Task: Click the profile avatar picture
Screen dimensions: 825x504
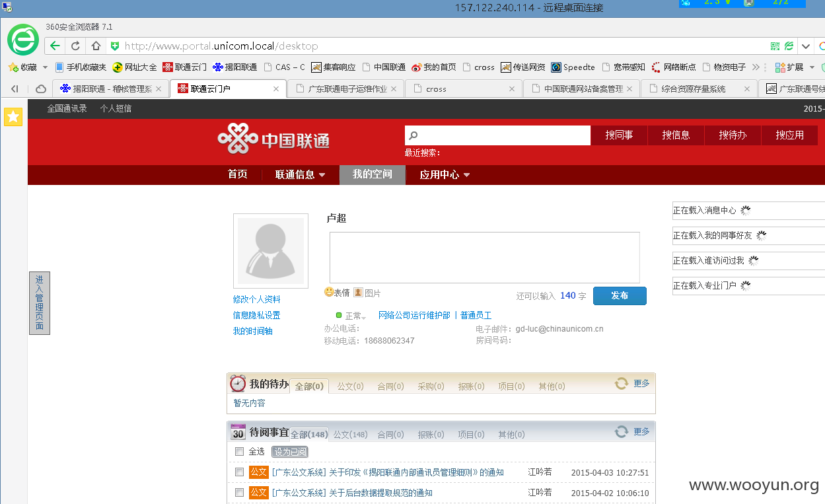Action: tap(271, 251)
